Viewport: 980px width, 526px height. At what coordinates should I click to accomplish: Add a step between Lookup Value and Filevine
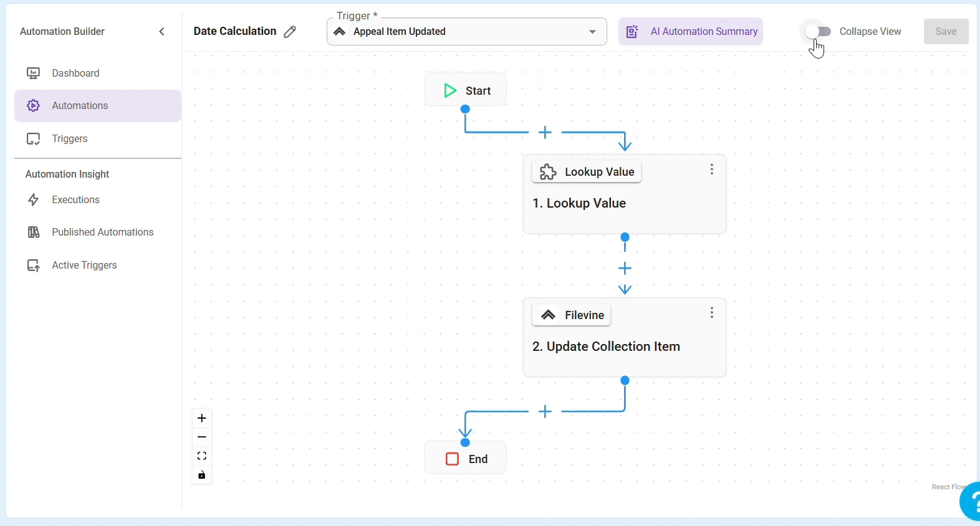pos(625,269)
